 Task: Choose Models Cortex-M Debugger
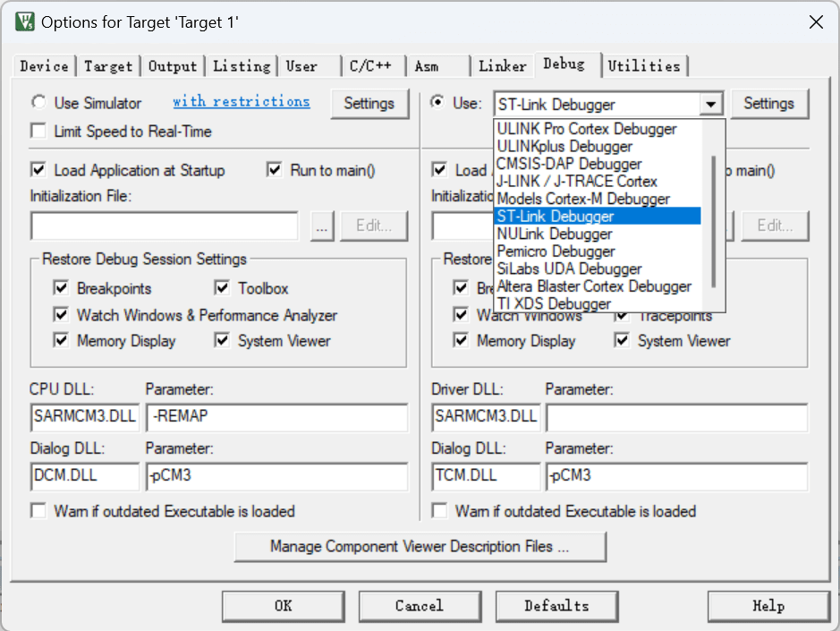[x=598, y=199]
